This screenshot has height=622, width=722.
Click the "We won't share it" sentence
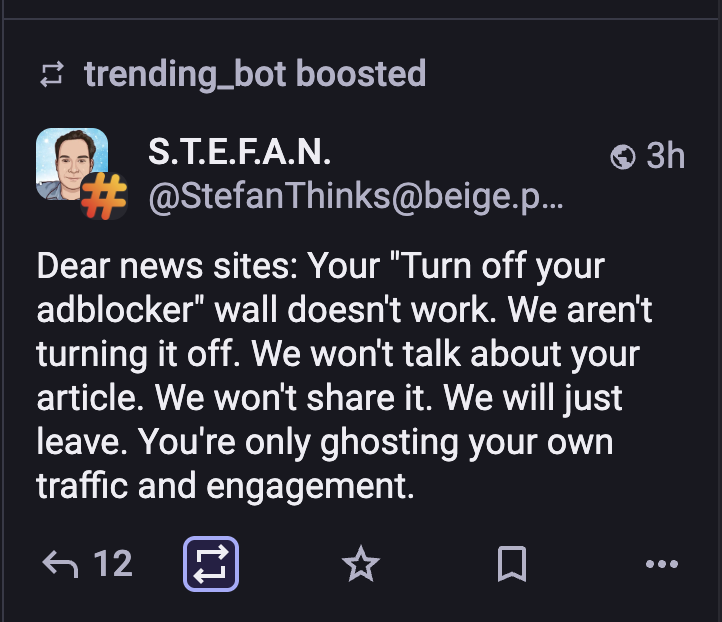[339, 398]
